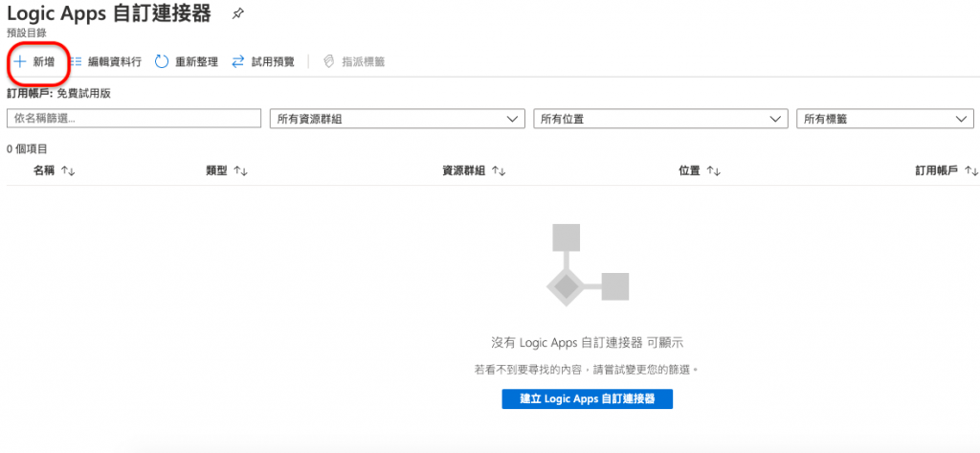980x453 pixels.
Task: Click 建立 Logic Apps 自訂連接器 button
Action: 588,398
